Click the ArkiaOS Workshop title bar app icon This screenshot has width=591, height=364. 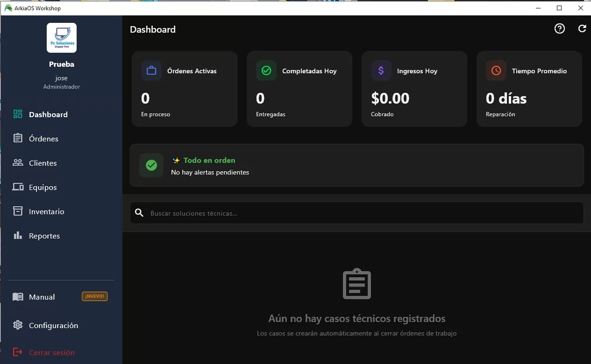(8, 8)
